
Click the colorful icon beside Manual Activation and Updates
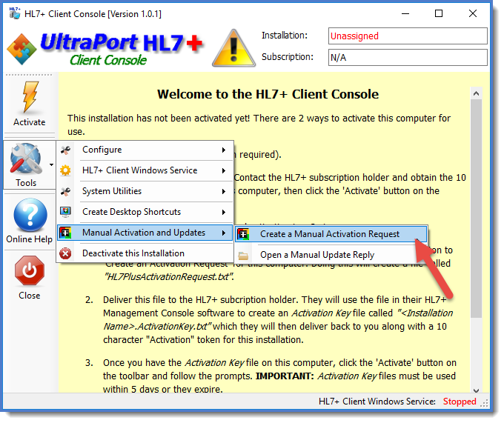click(x=65, y=233)
